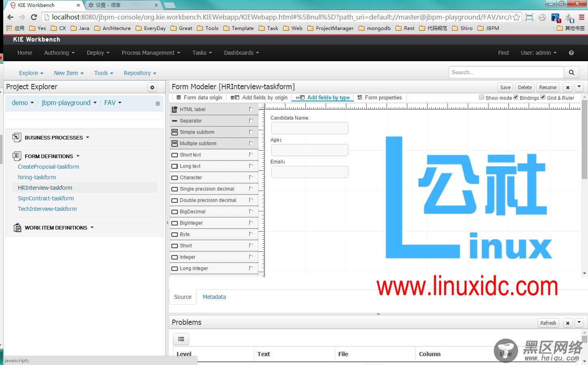Open the TechInterview-taskform link

[x=47, y=209]
